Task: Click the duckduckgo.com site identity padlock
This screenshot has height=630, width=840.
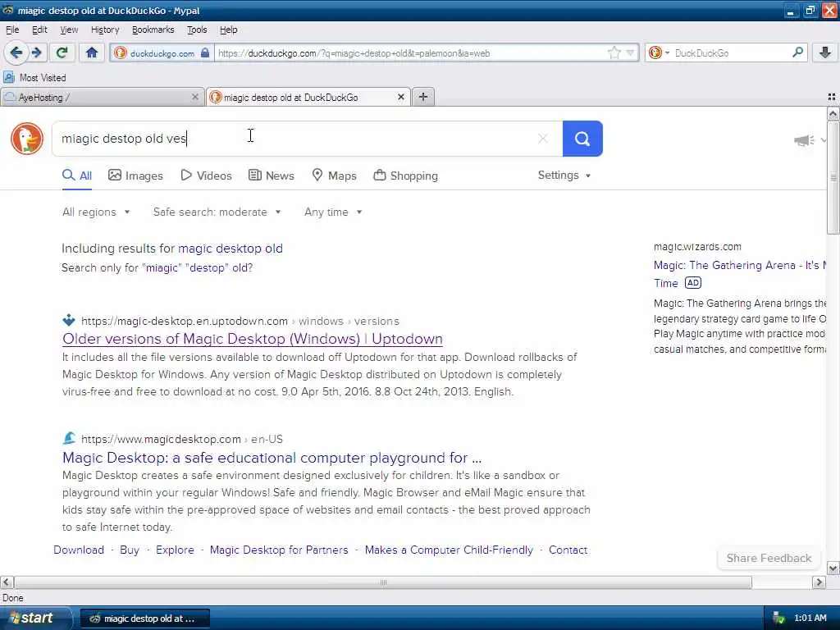Action: point(204,52)
